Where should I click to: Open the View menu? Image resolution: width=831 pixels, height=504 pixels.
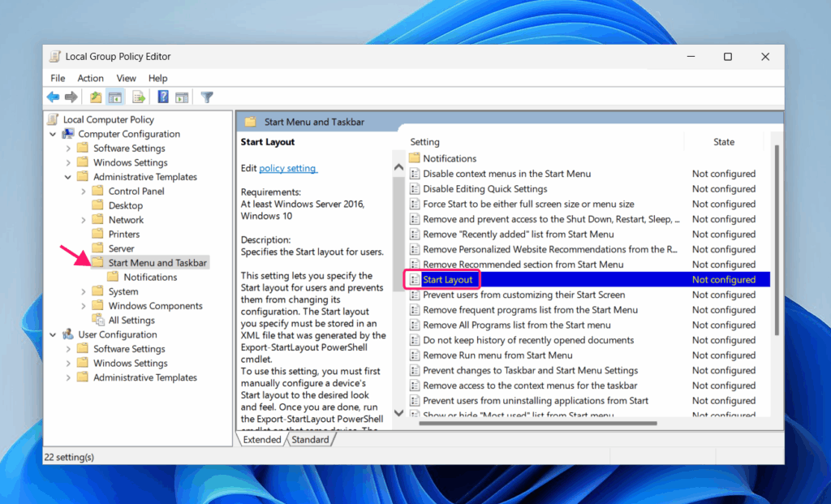126,78
